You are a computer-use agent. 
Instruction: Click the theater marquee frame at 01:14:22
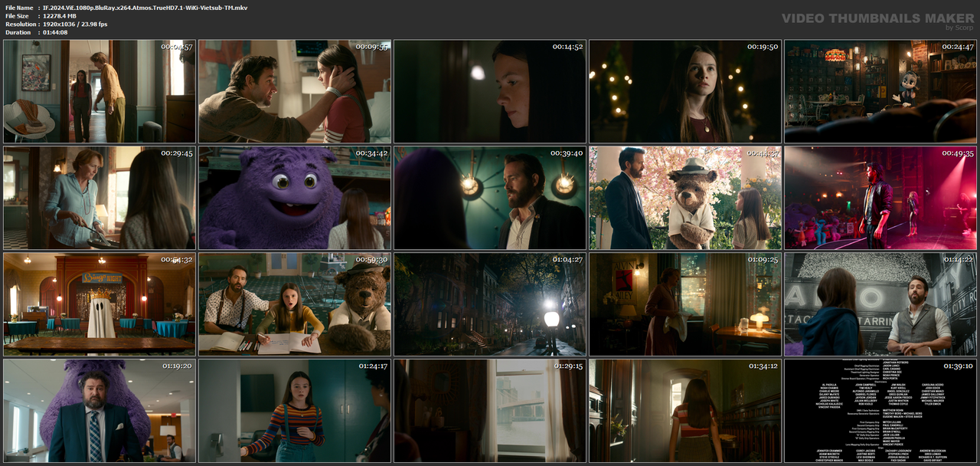pos(880,304)
